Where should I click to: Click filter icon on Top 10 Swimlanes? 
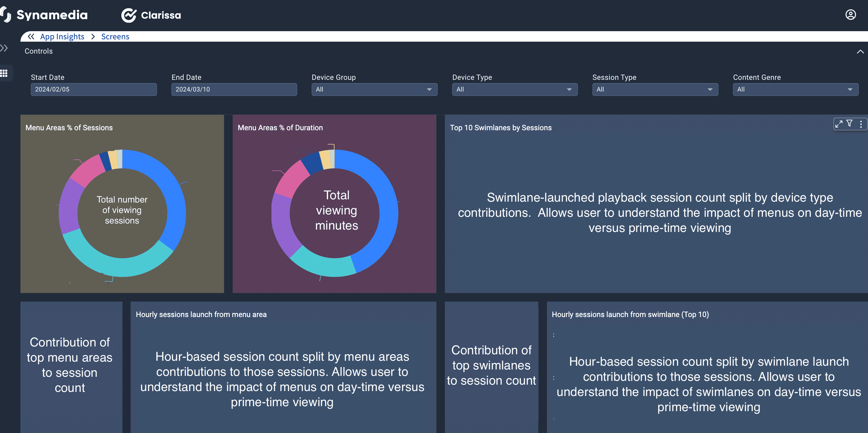tap(849, 124)
